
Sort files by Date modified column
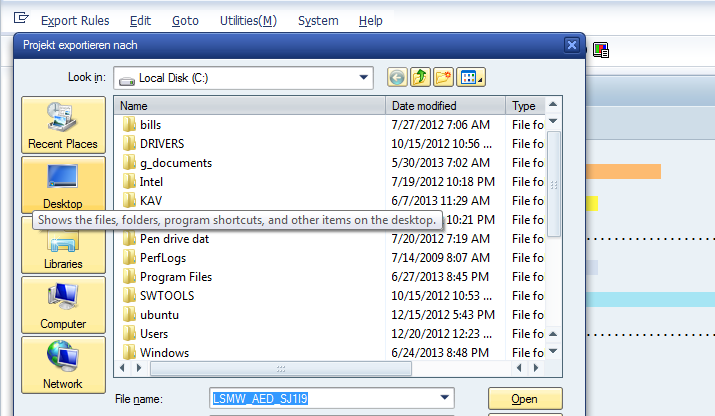tap(446, 106)
